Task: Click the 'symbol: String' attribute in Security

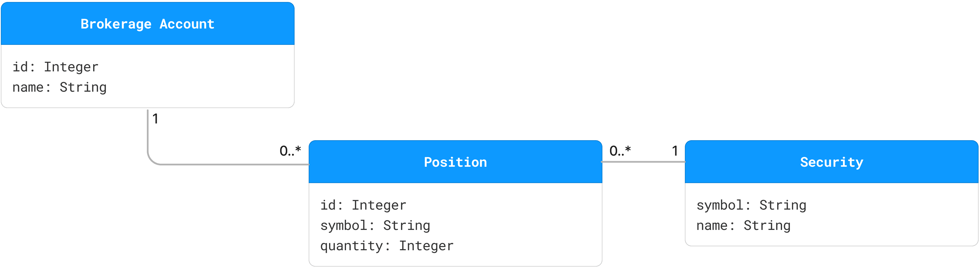Action: click(x=751, y=205)
